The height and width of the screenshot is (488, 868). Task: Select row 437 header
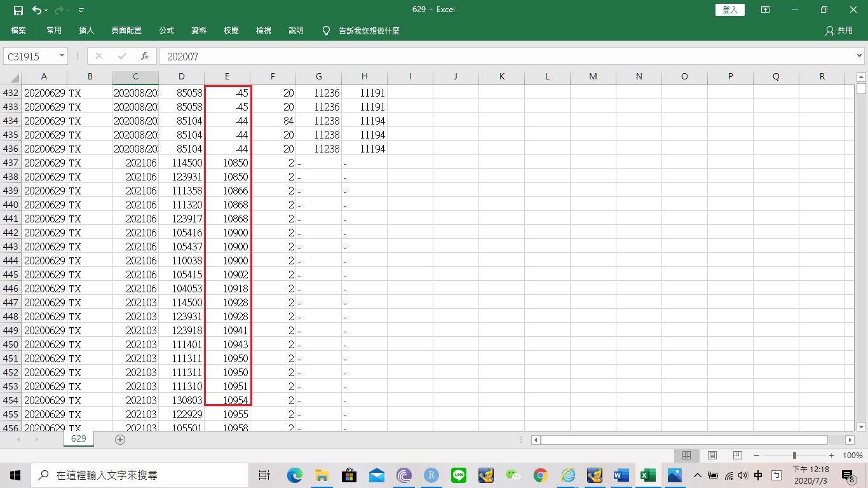click(x=11, y=163)
